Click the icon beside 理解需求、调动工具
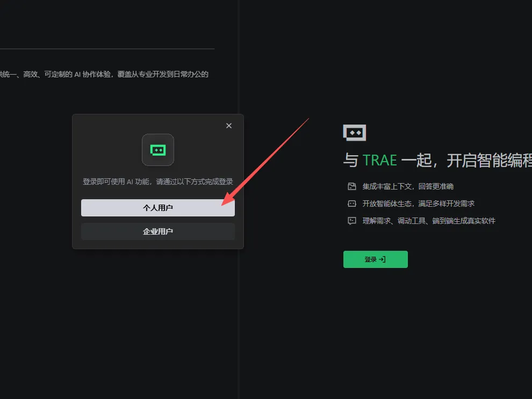The width and height of the screenshot is (532, 399). 352,221
